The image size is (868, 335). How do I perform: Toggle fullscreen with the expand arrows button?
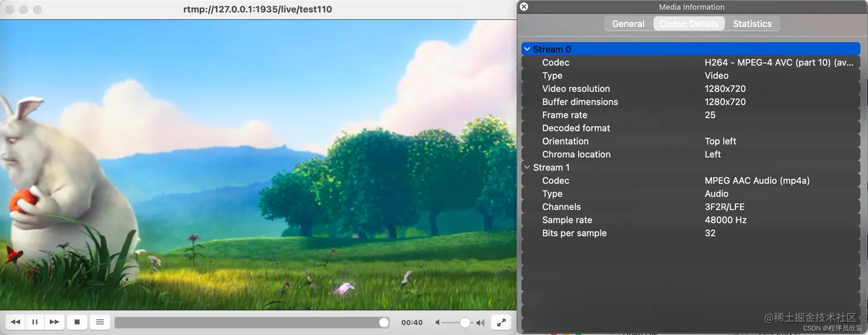point(501,322)
